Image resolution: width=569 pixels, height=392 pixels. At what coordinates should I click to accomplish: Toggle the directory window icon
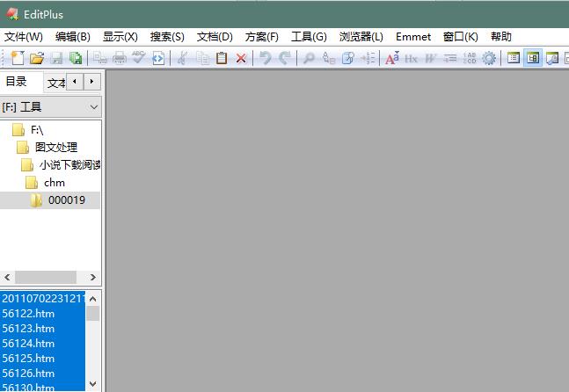[513, 58]
